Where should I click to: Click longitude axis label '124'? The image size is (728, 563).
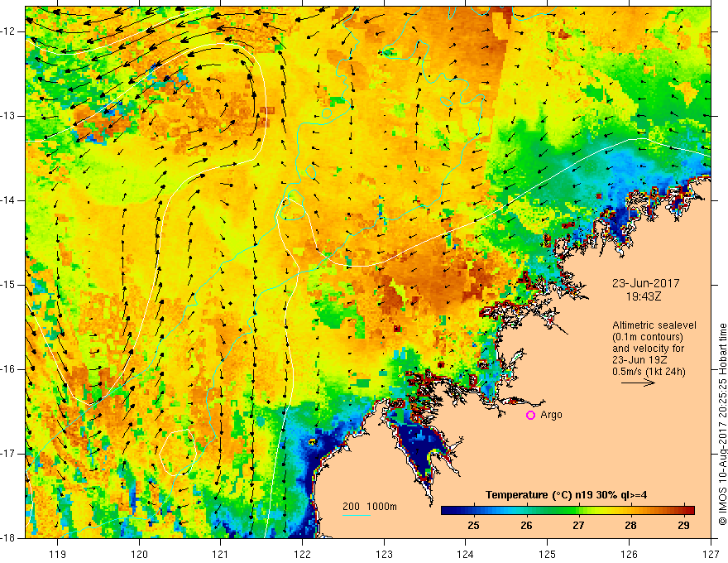click(466, 554)
